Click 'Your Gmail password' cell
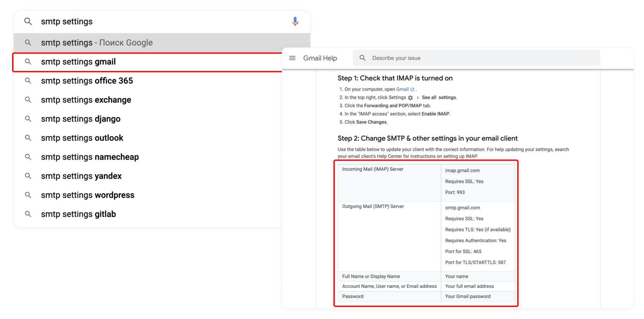Screen dimensions: 644x319 click(478, 296)
